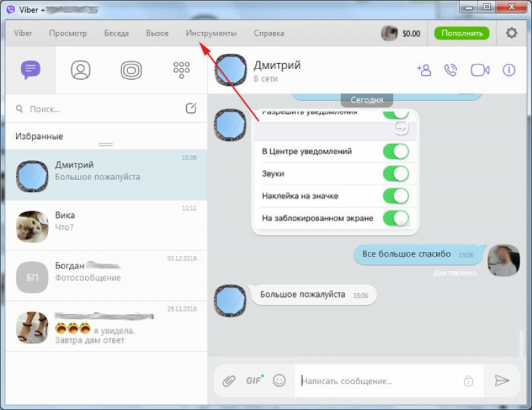Viewport: 532px width, 410px height.
Task: Attach a file with the paperclip icon
Action: point(231,380)
